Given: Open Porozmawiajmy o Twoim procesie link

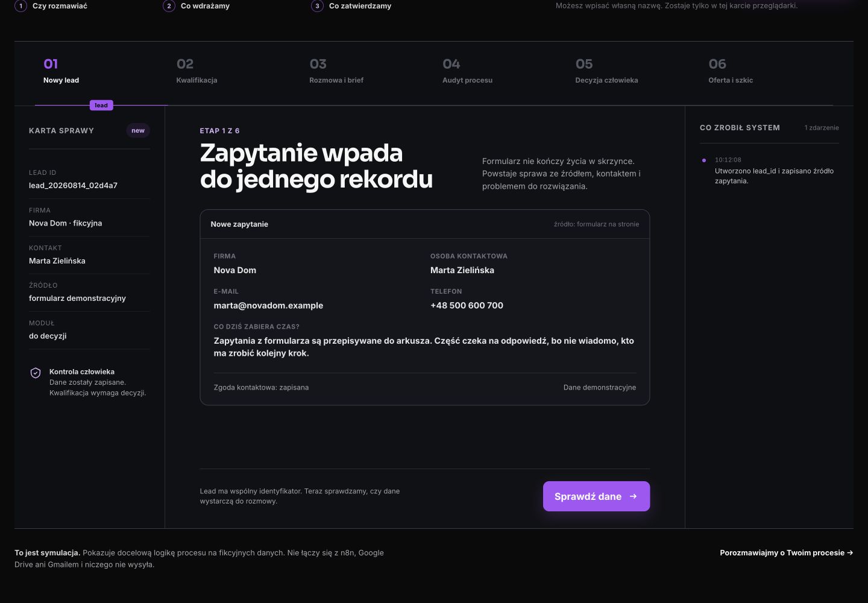Looking at the screenshot, I should [786, 552].
